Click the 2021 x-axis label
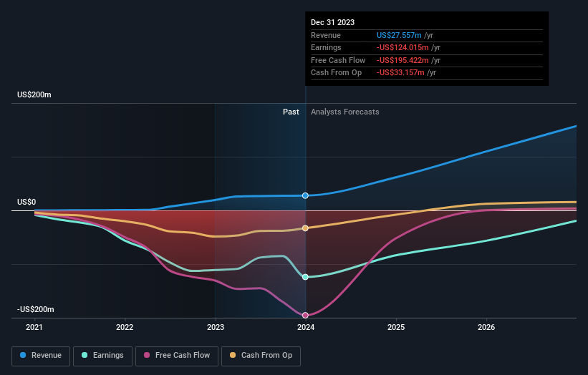Image resolution: width=588 pixels, height=375 pixels. tap(34, 327)
